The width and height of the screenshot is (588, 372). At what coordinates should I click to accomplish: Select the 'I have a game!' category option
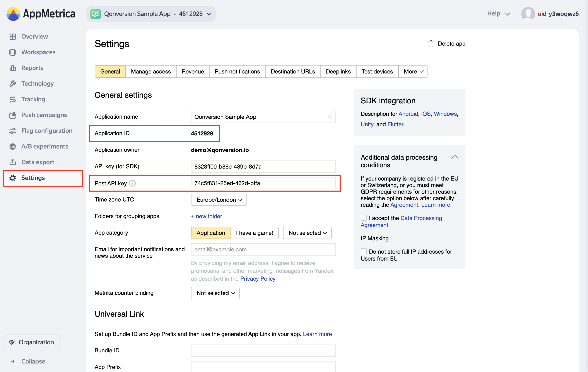tap(254, 233)
